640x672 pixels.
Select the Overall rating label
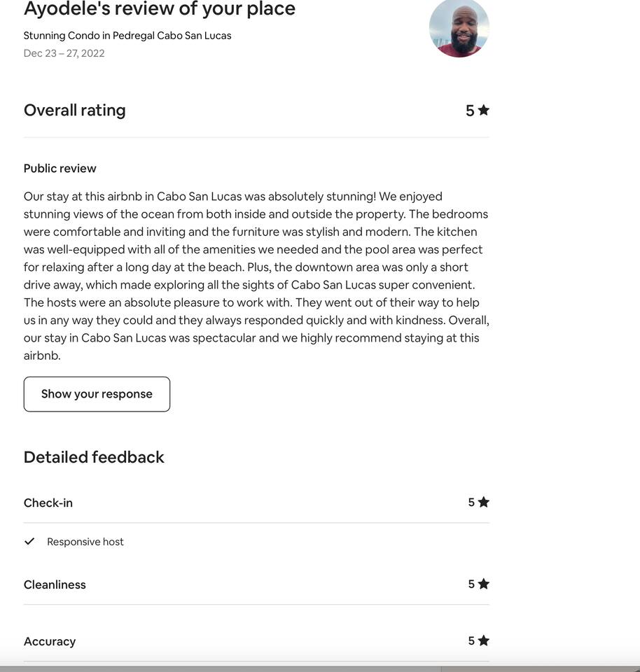tap(75, 110)
